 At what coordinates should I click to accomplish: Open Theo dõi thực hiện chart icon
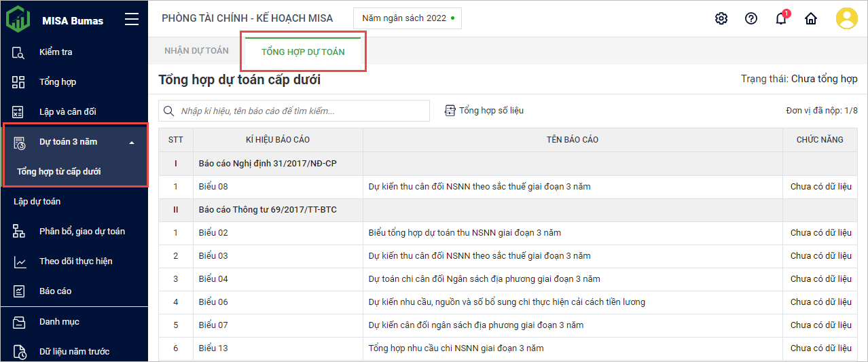(x=19, y=261)
